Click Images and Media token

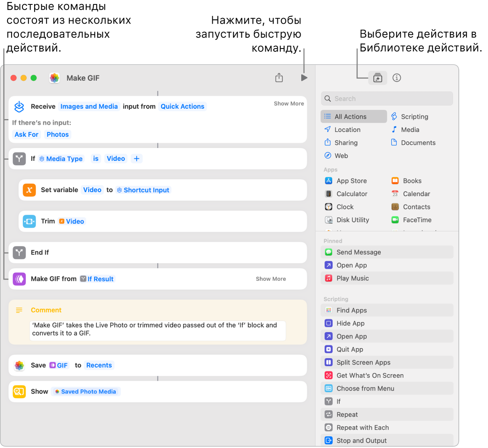[89, 106]
